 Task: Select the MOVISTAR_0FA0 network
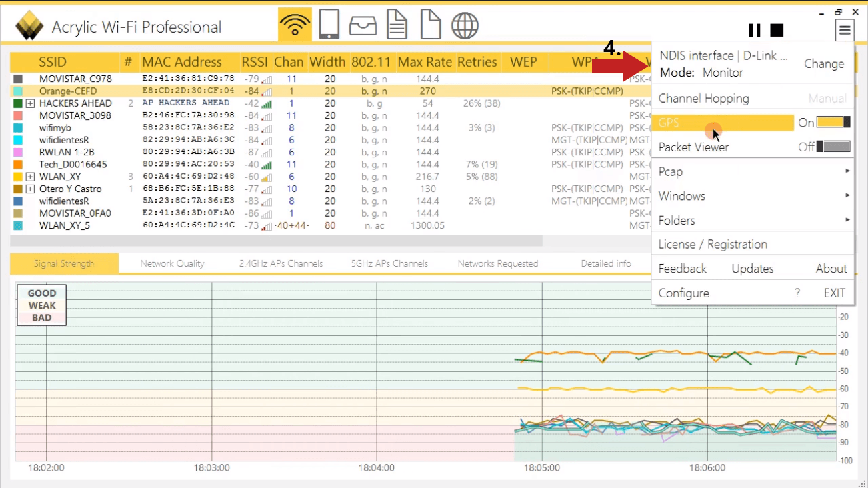click(x=75, y=213)
